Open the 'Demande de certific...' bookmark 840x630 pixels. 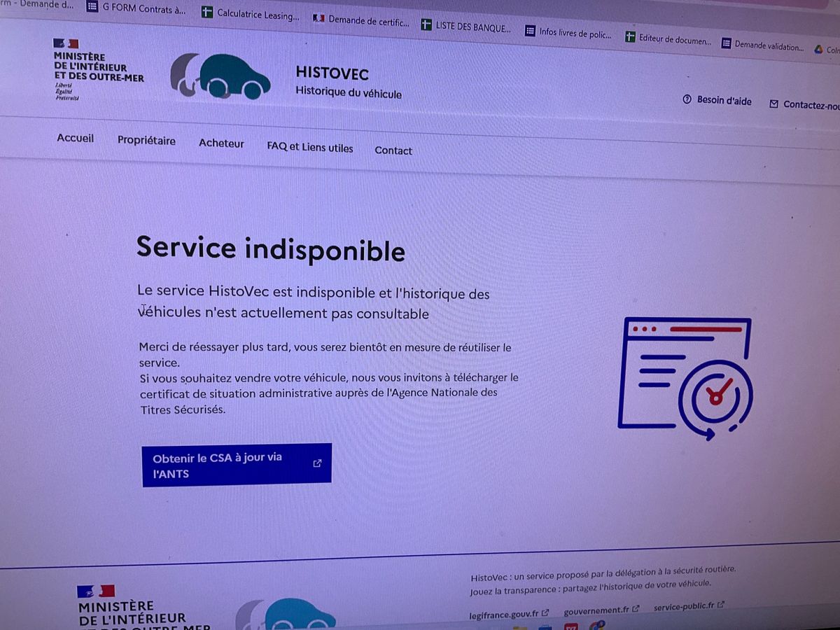(x=361, y=20)
